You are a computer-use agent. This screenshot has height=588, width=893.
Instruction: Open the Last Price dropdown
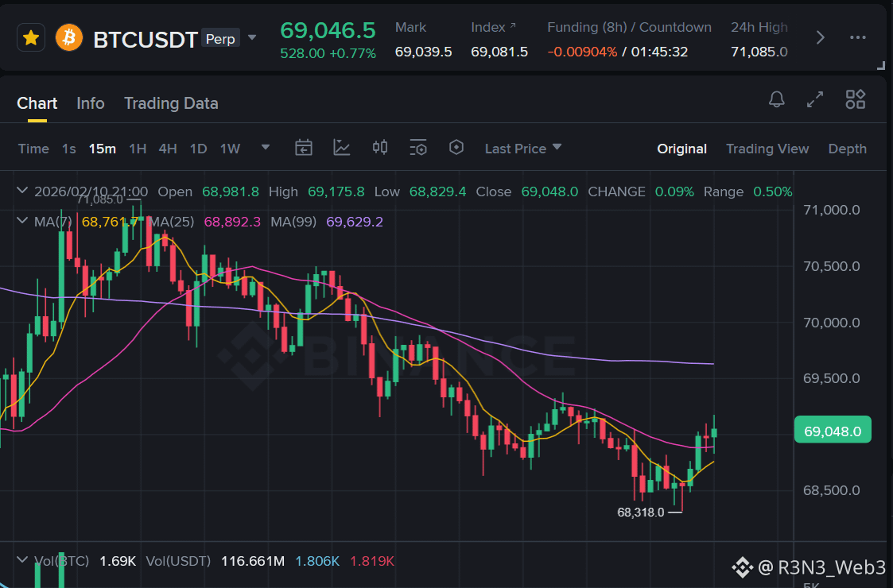tap(523, 149)
